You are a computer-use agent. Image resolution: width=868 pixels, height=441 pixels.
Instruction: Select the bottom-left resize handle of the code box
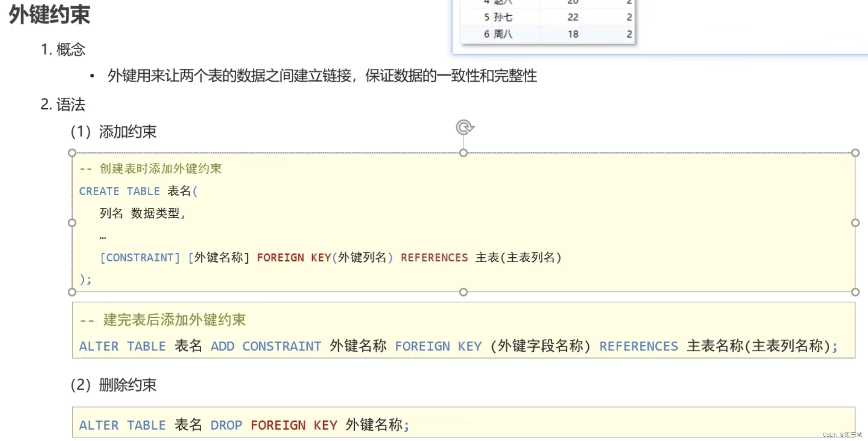[72, 292]
